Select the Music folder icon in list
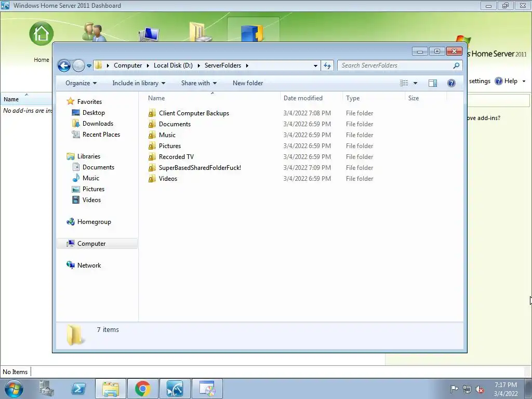This screenshot has width=532, height=399. pyautogui.click(x=152, y=135)
